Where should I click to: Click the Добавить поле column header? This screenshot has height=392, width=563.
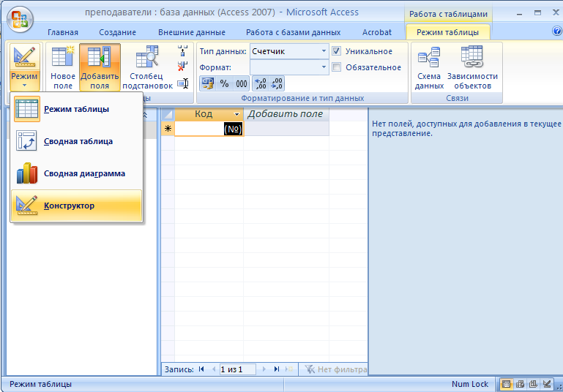point(286,113)
